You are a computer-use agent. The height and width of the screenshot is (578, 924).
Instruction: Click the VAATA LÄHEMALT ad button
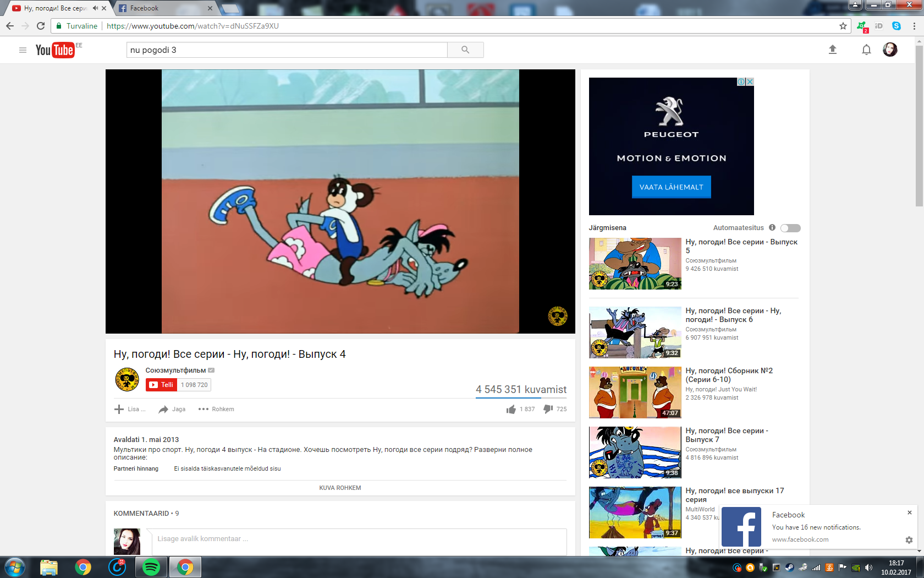671,187
